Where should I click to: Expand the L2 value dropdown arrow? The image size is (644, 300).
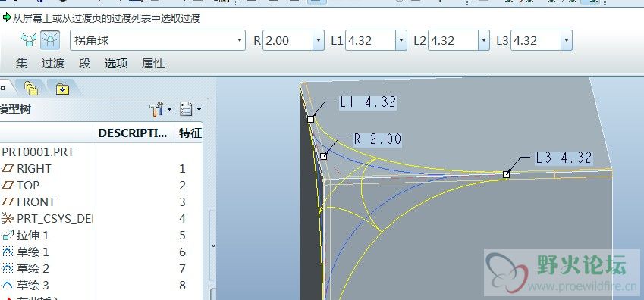click(x=484, y=40)
